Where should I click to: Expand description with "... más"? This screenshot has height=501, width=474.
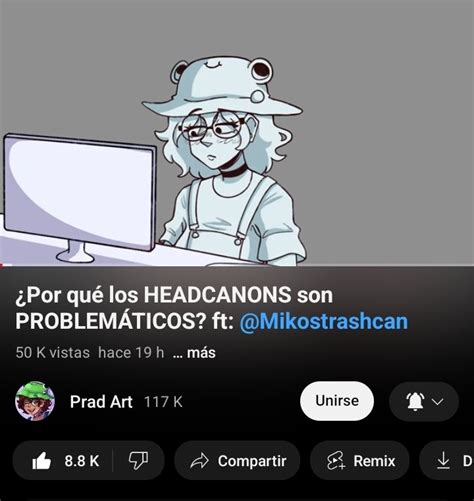[195, 353]
